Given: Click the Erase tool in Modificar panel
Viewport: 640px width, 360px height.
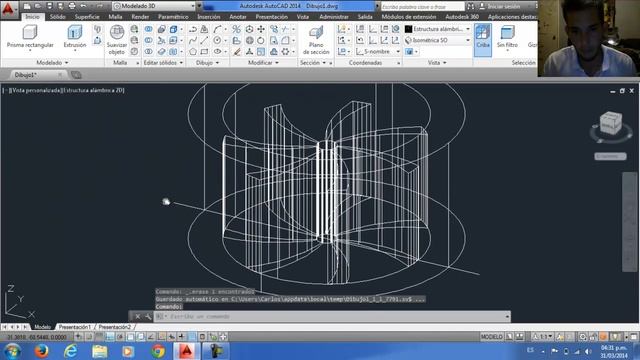Looking at the screenshot, I should coord(237,52).
